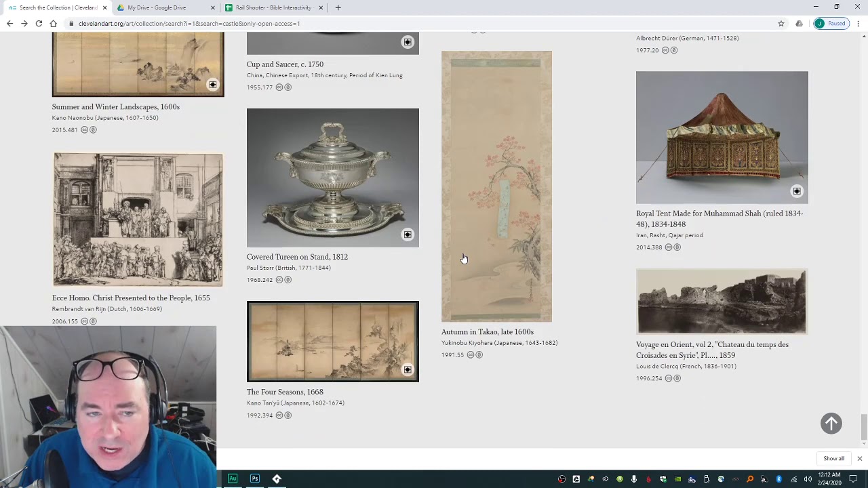868x488 pixels.
Task: Open Adobe Audition from the taskbar
Action: click(233, 479)
